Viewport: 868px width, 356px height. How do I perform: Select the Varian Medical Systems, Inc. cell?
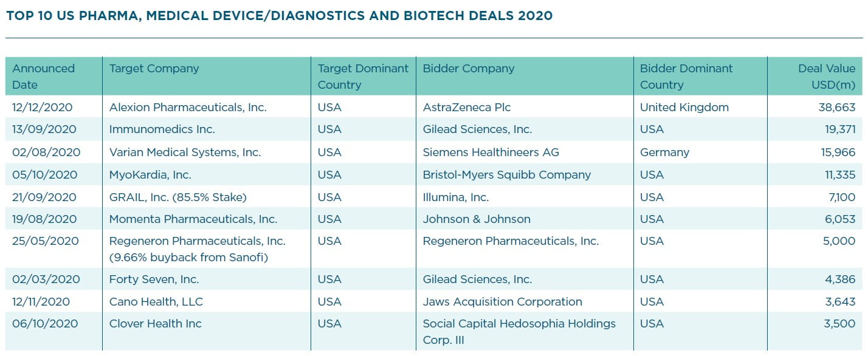[185, 152]
